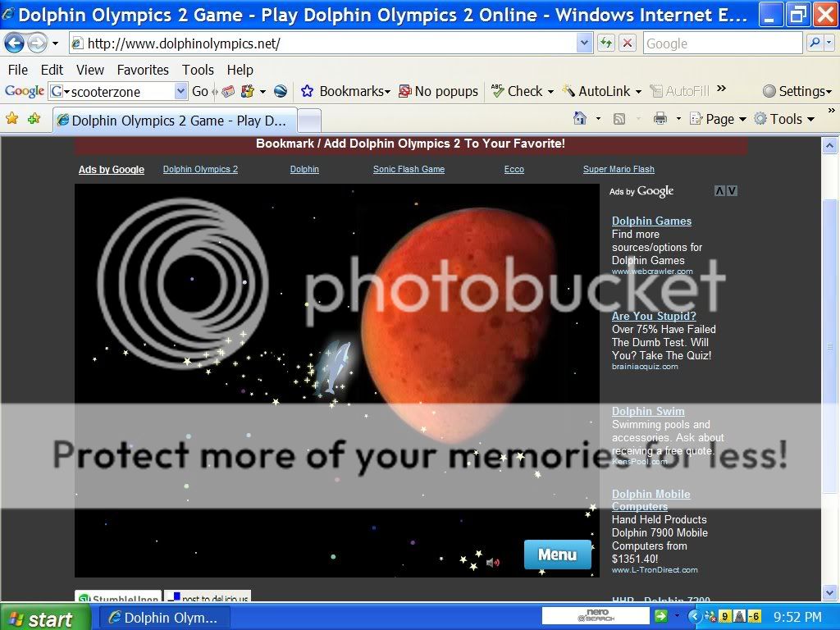Click the Home icon in command bar
Image resolution: width=840 pixels, height=630 pixels.
(x=580, y=119)
